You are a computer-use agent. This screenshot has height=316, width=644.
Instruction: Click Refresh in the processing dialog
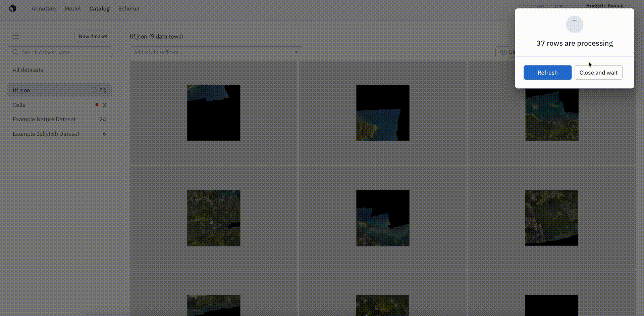point(547,73)
